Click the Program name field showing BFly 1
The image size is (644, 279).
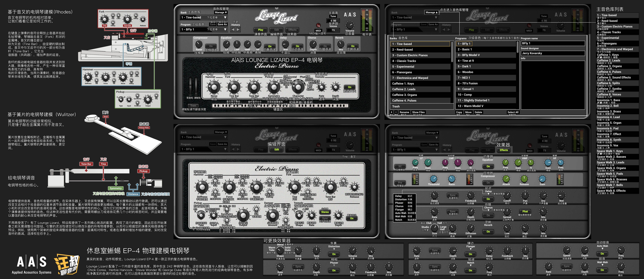tap(553, 43)
